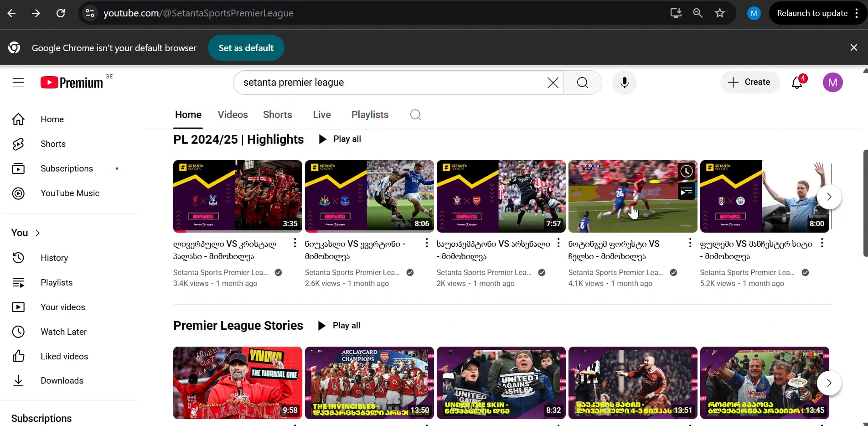The height and width of the screenshot is (426, 868).
Task: Play all Premier League Stories
Action: point(339,326)
